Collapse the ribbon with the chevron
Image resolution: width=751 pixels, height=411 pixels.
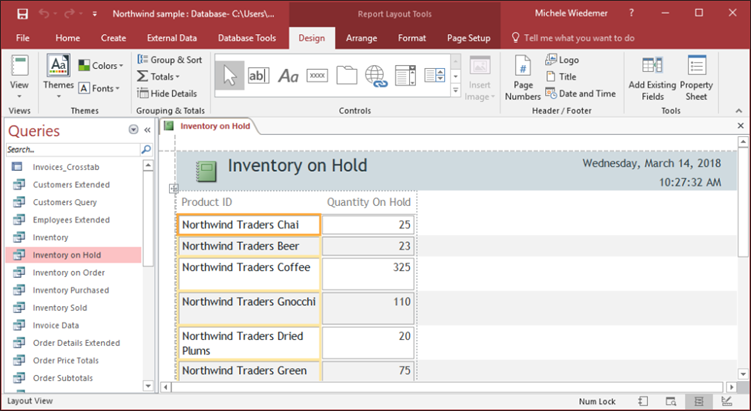[739, 111]
